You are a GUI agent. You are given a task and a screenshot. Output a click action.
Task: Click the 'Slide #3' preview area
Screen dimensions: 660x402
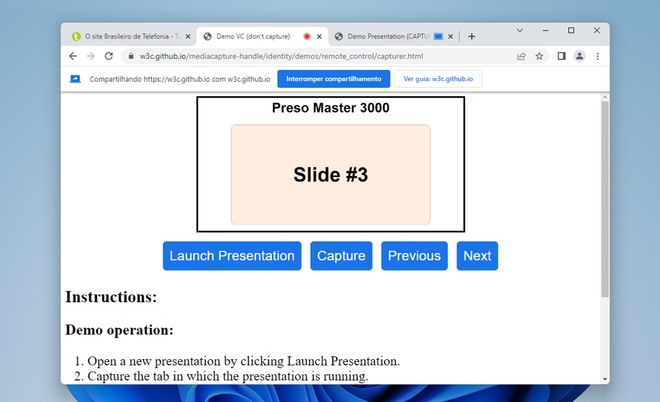coord(330,175)
